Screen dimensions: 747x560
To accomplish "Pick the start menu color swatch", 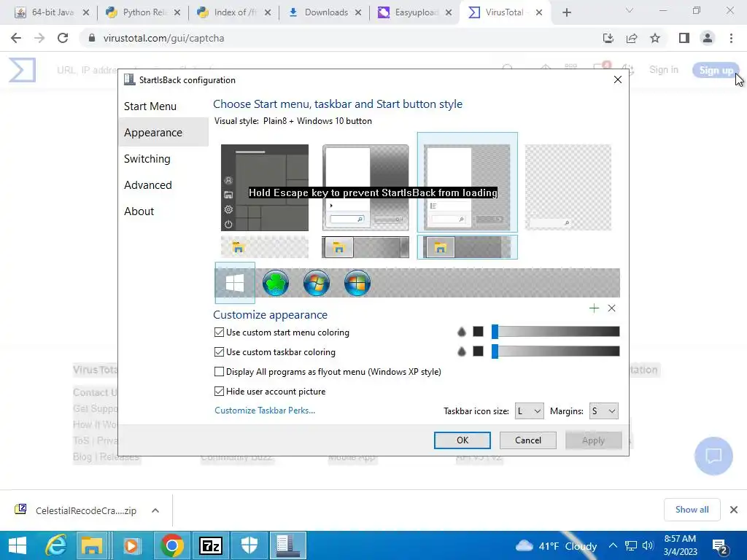I will coord(479,332).
